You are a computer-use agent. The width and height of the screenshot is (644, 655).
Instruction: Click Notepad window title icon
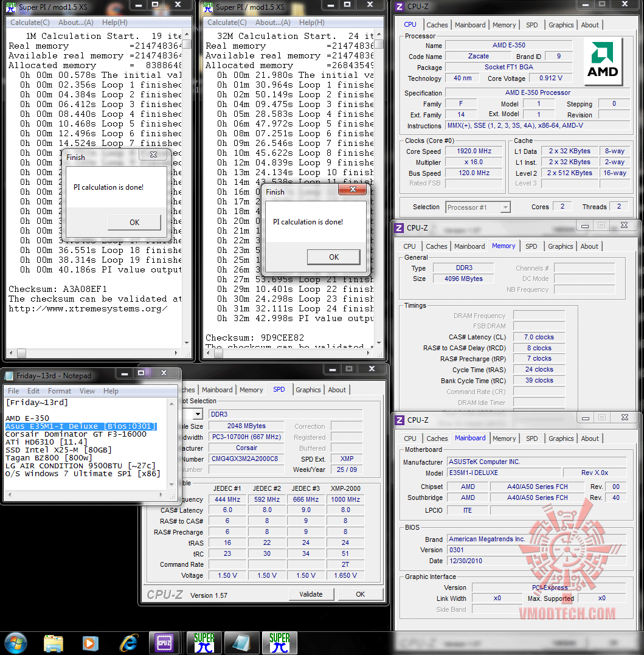pyautogui.click(x=9, y=376)
